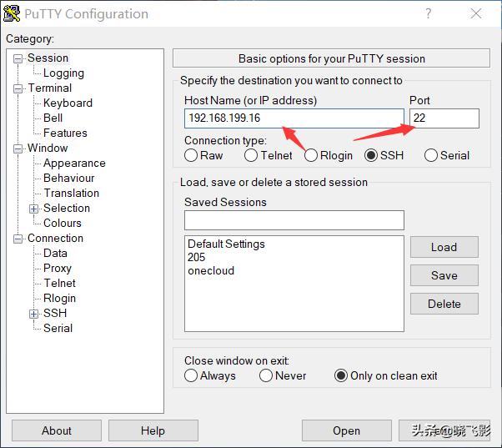Click the PuTTY icon in title bar
The width and height of the screenshot is (502, 448).
[x=13, y=13]
